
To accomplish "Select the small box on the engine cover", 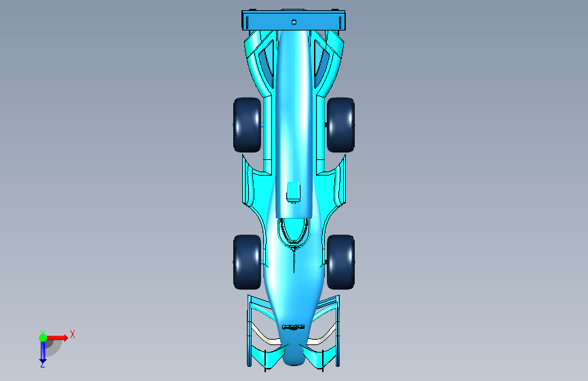I will click(293, 192).
